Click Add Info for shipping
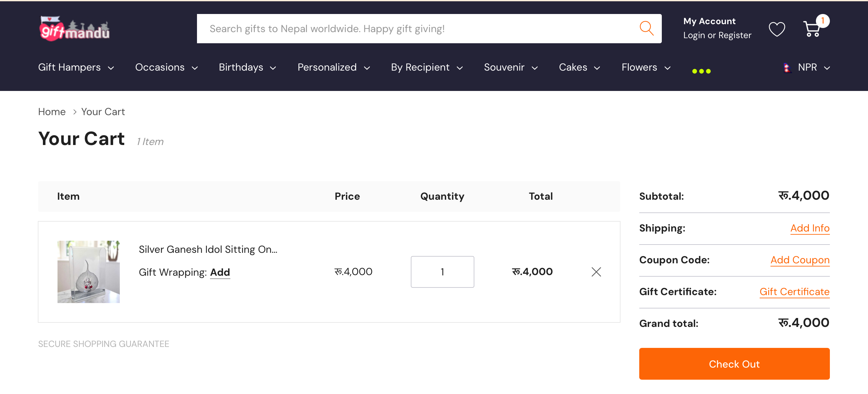 pyautogui.click(x=810, y=228)
